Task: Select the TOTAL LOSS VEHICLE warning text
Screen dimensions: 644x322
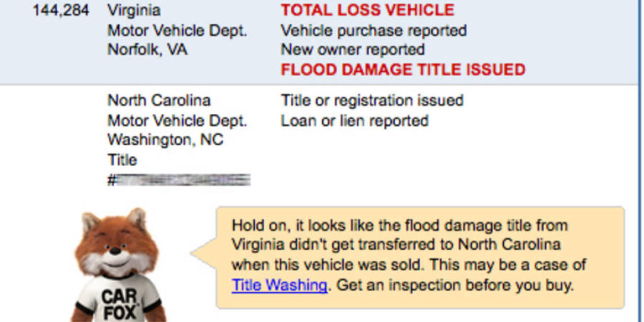Action: coord(367,10)
